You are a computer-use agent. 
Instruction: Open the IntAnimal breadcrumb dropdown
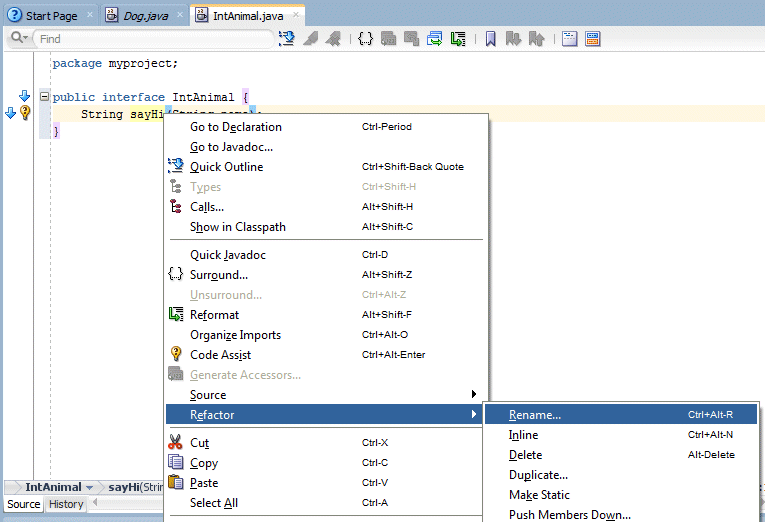pos(89,487)
